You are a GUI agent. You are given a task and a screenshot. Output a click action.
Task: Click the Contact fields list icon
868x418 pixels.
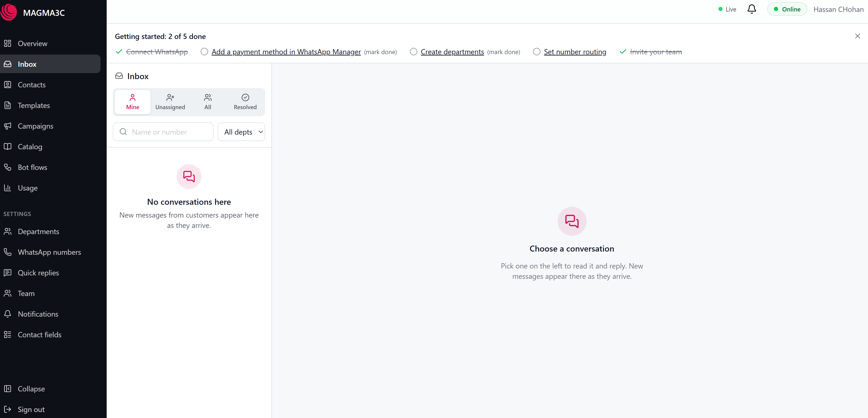point(8,335)
